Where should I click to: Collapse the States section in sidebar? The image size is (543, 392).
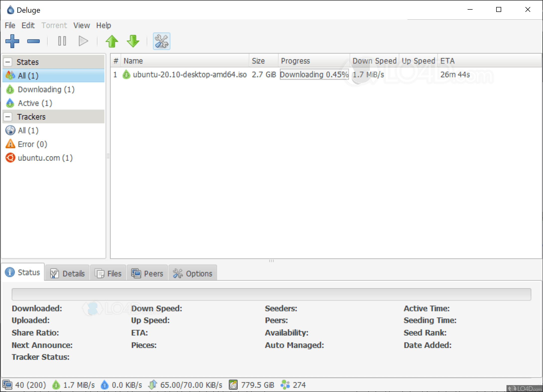[8, 62]
